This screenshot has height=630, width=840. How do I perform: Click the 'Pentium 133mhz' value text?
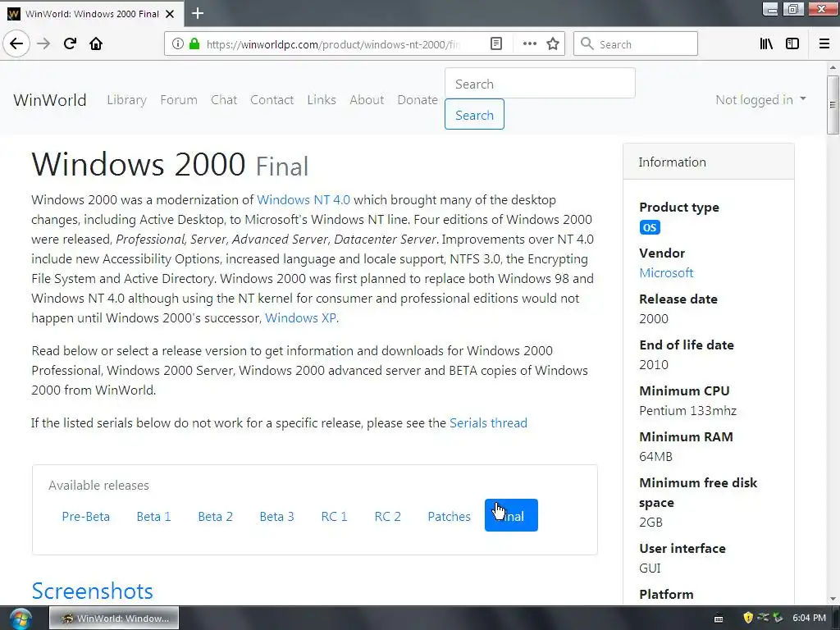[688, 410]
